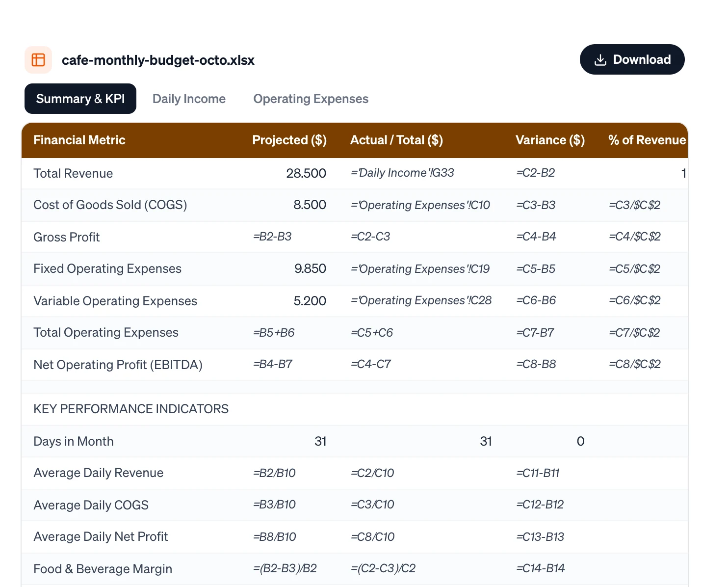This screenshot has width=728, height=587.
Task: Click the Net Operating Profit (EBITDA) label
Action: click(x=118, y=365)
